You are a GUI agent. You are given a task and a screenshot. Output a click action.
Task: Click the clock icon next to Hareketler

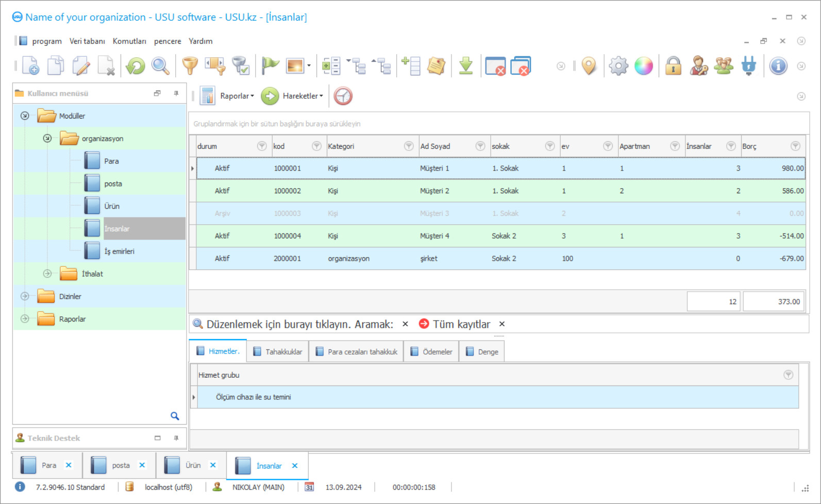[343, 96]
